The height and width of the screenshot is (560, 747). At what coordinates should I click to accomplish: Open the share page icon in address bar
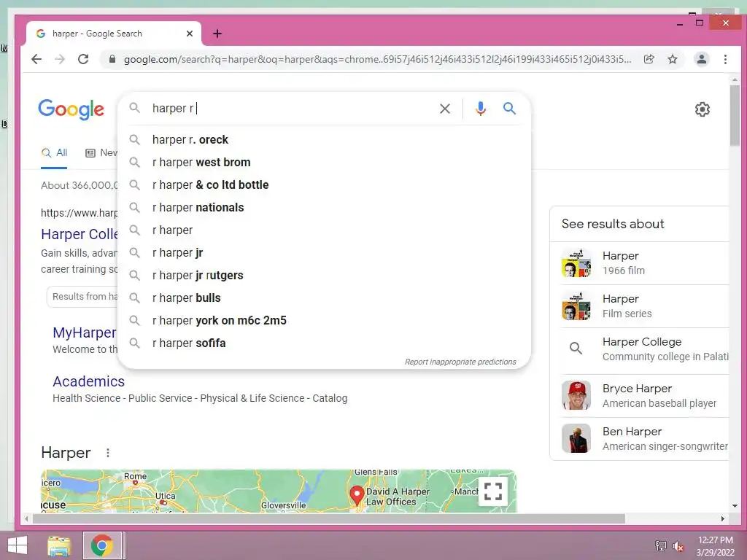tap(649, 59)
